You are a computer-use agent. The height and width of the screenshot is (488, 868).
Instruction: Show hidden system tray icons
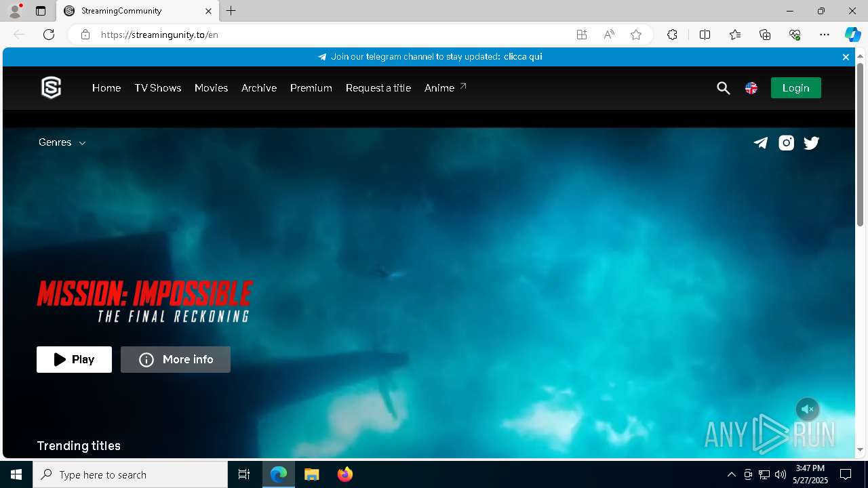[731, 474]
